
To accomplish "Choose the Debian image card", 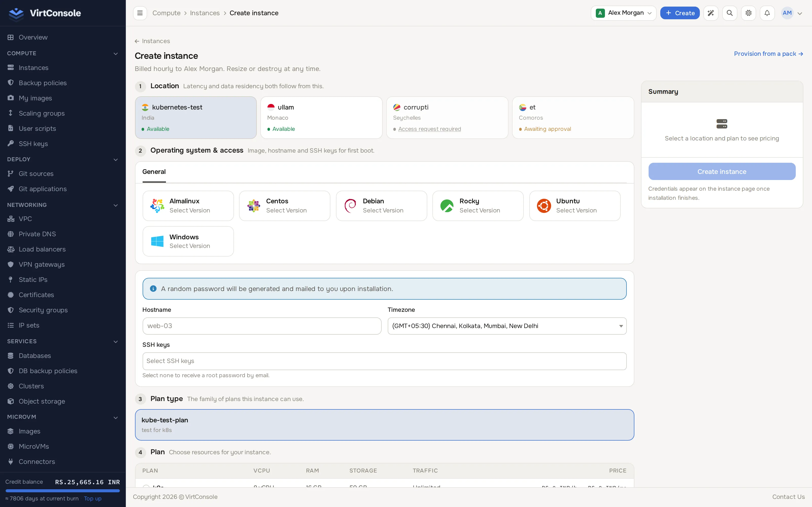I will point(381,206).
